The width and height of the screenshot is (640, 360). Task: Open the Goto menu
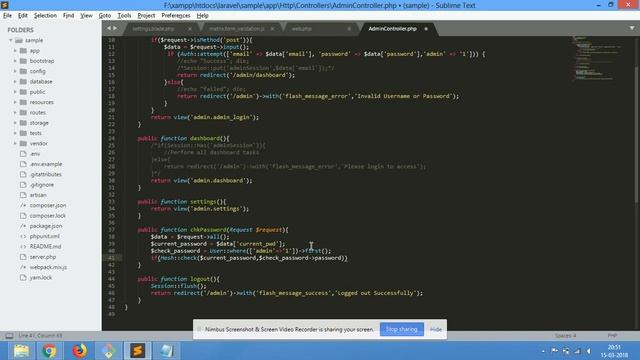pos(105,16)
